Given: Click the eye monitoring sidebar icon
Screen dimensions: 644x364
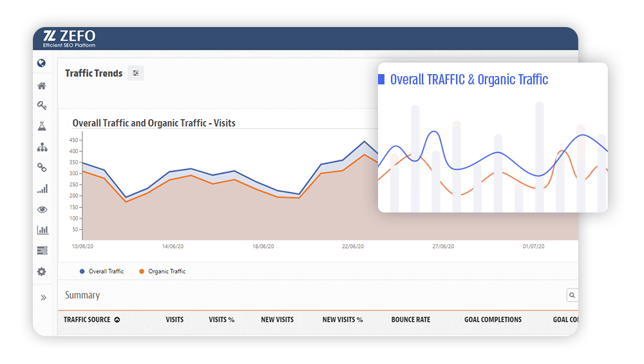Looking at the screenshot, I should 43,209.
